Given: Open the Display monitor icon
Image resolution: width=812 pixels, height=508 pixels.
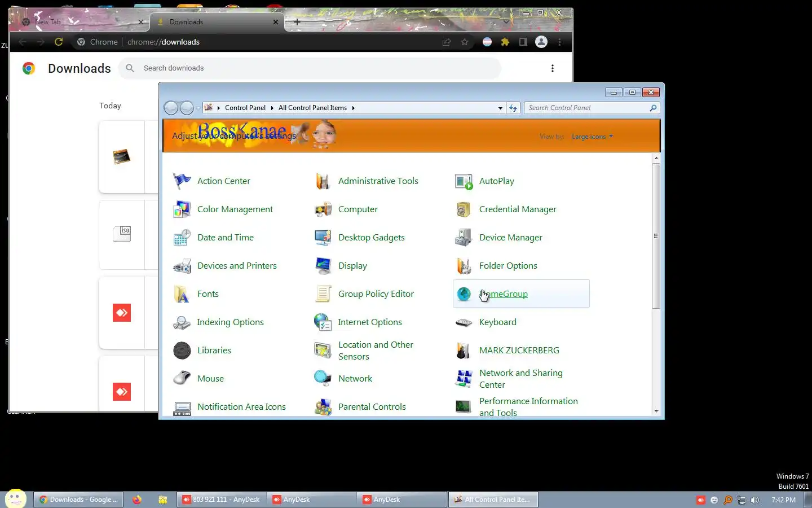Looking at the screenshot, I should click(x=323, y=266).
